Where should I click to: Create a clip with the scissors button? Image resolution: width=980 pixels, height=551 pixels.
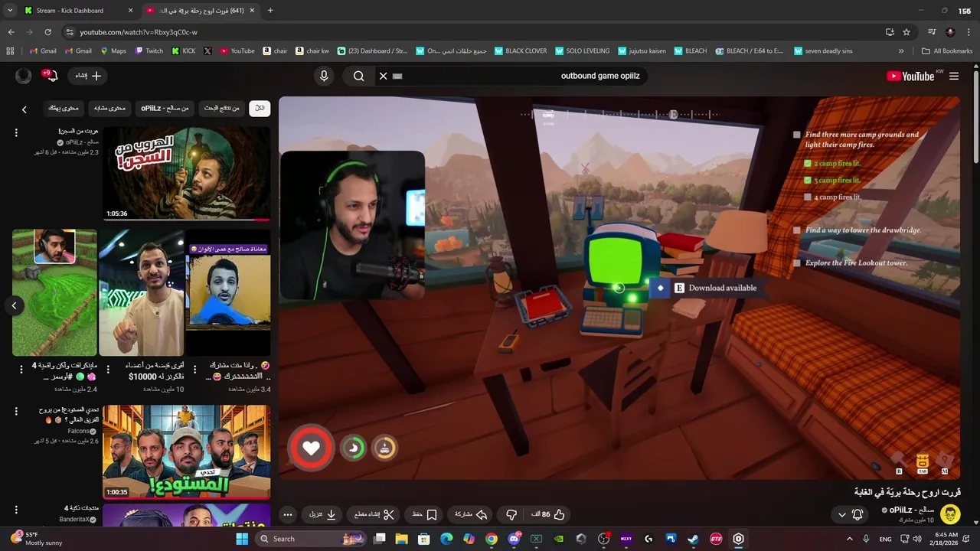pyautogui.click(x=374, y=514)
